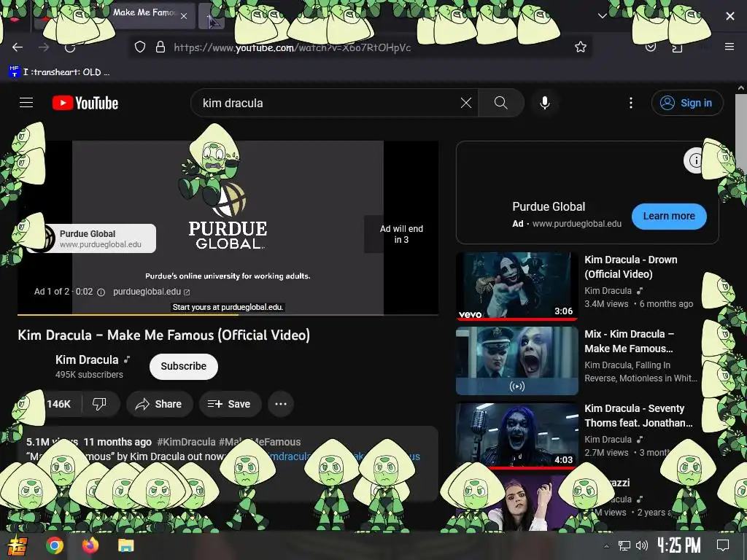Screen dimensions: 747x560
Task: Expand the system tray hidden icons arrow
Action: tap(606, 546)
